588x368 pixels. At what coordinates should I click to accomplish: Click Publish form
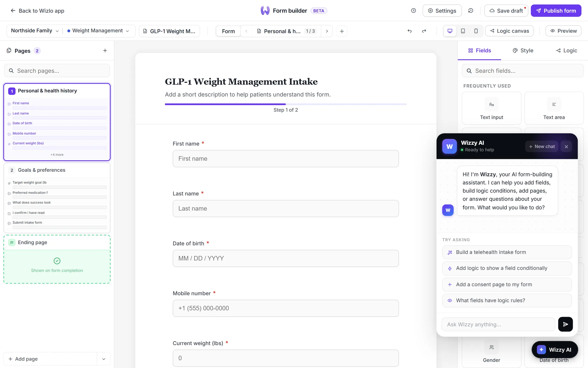pos(556,11)
